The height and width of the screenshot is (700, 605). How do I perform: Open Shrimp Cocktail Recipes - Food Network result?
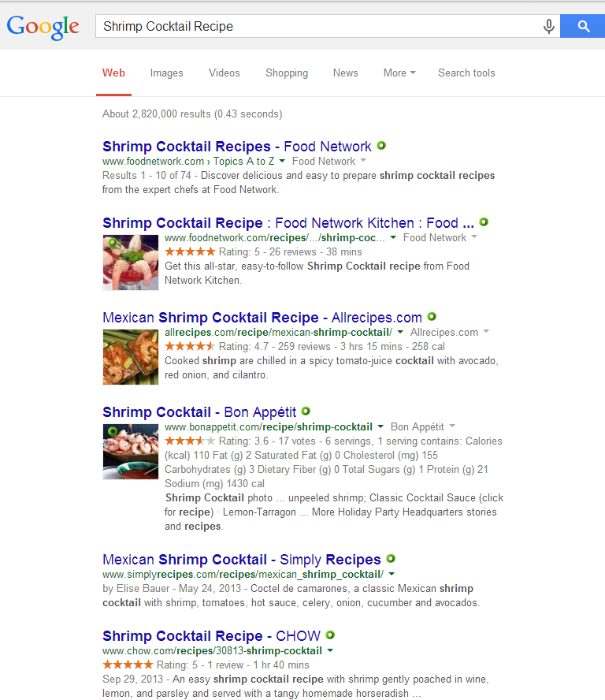click(237, 147)
